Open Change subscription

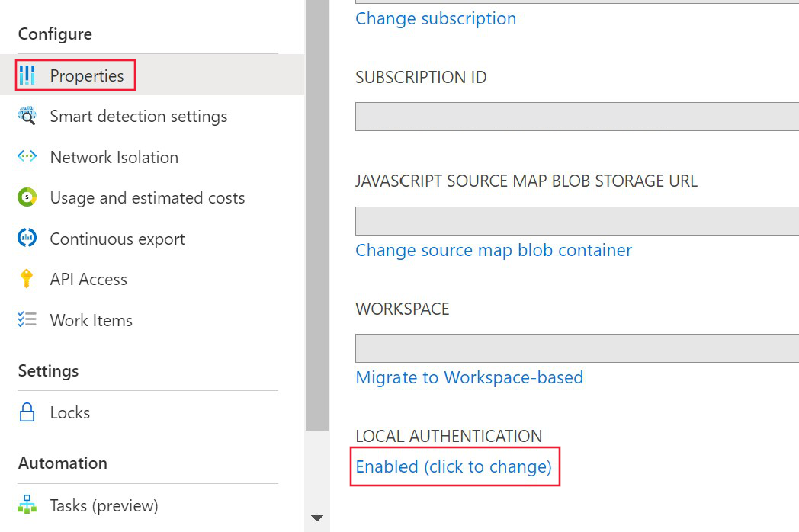click(435, 18)
